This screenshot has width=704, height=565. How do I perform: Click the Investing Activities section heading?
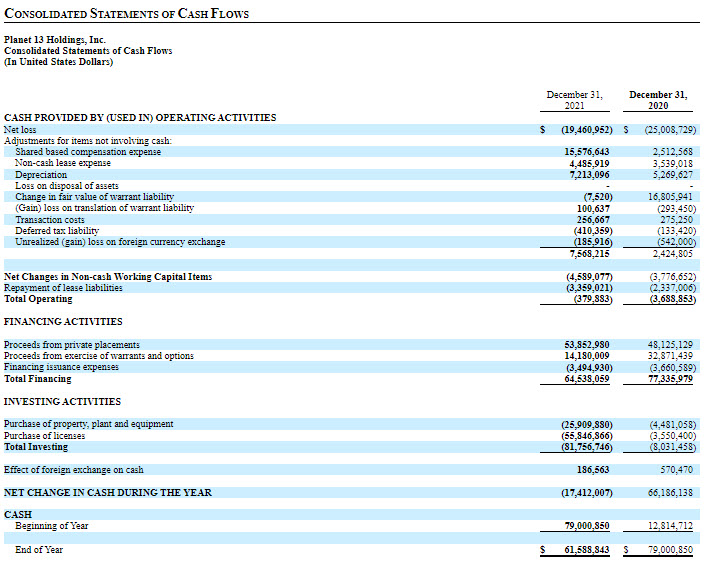click(62, 402)
